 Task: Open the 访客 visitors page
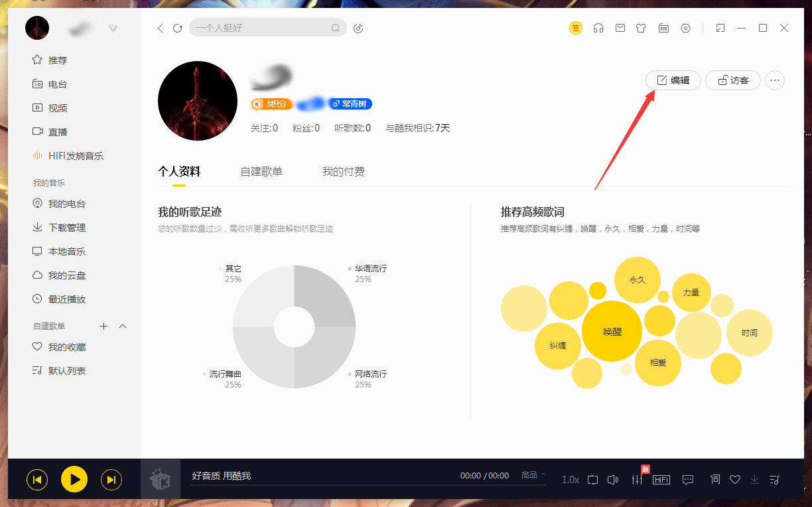tap(732, 80)
